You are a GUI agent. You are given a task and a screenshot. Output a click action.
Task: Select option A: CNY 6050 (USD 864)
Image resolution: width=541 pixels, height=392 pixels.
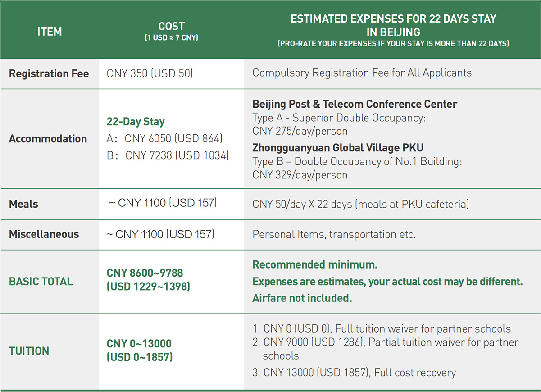164,139
